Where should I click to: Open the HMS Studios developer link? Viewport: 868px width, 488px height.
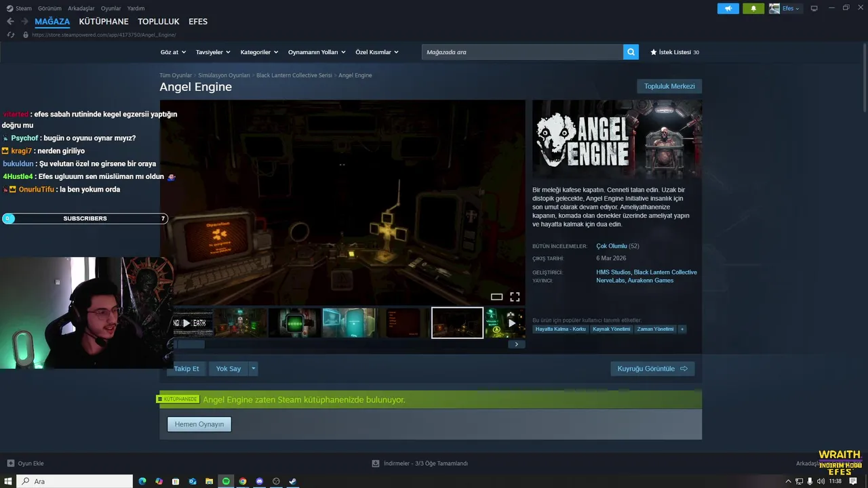(613, 272)
